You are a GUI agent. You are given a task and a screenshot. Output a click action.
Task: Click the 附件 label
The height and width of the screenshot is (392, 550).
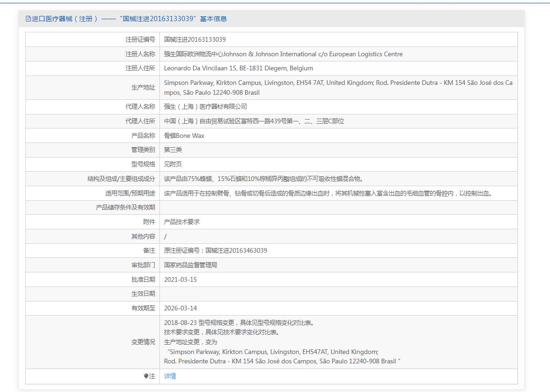pyautogui.click(x=149, y=222)
